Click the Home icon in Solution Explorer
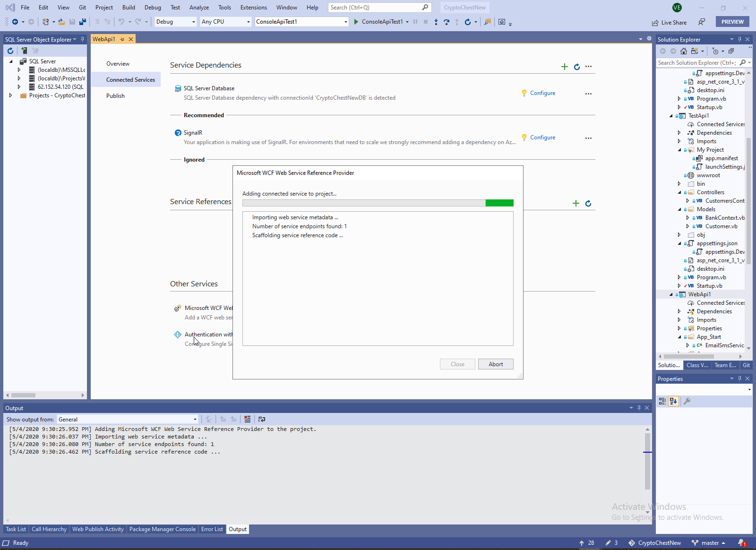This screenshot has height=550, width=756. pos(684,51)
